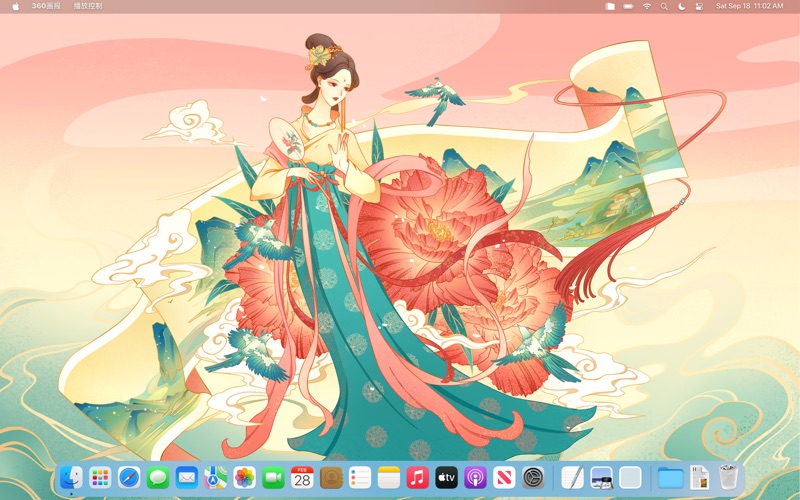Screen dimensions: 800x500
Task: Click the folder icon in menu bar
Action: coord(610,6)
